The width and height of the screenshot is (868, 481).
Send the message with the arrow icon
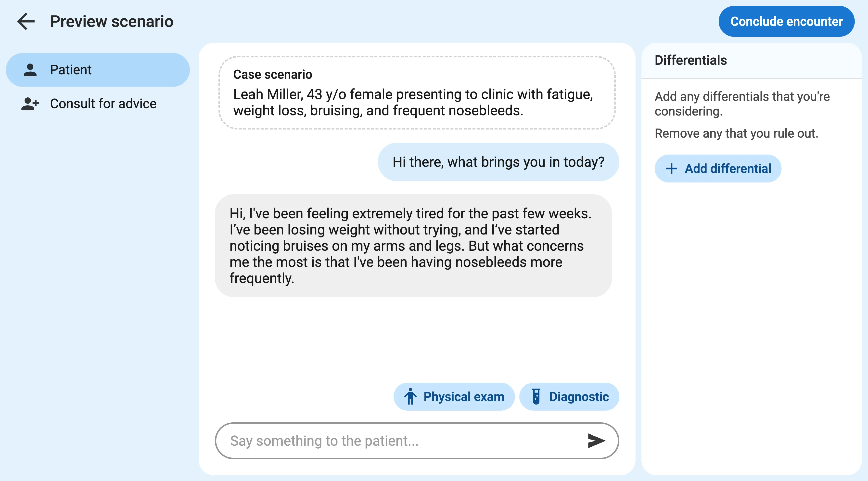(596, 441)
